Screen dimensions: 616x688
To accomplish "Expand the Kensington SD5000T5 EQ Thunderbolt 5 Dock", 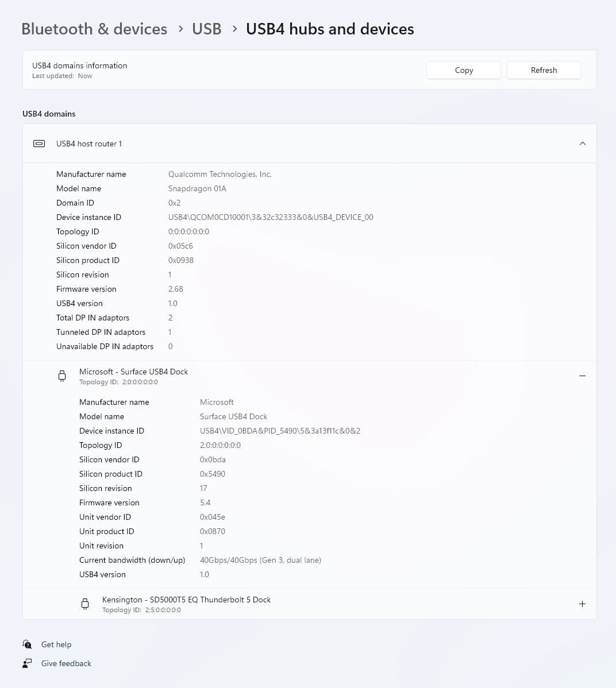I will pos(582,604).
